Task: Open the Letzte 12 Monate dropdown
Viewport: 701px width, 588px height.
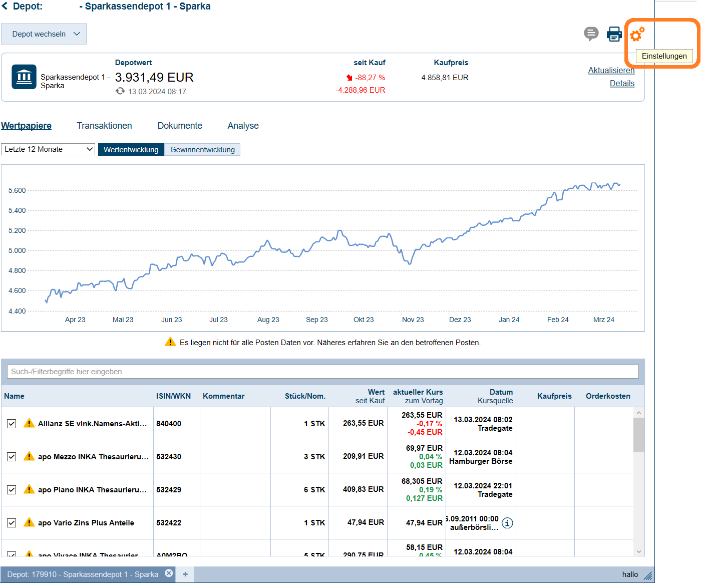Action: (48, 149)
